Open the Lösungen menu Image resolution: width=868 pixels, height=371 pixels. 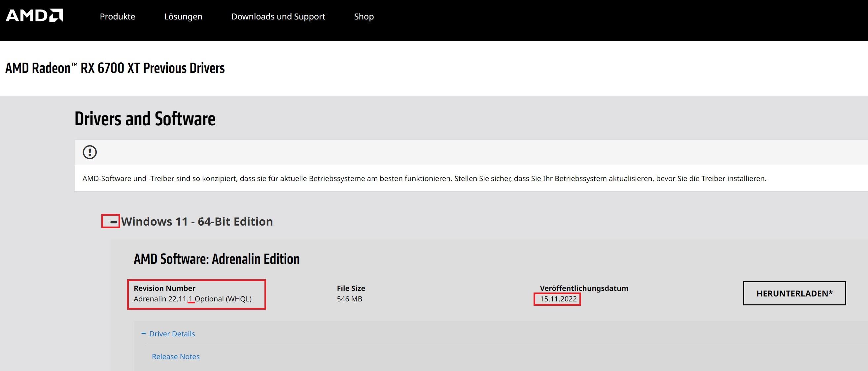(183, 16)
